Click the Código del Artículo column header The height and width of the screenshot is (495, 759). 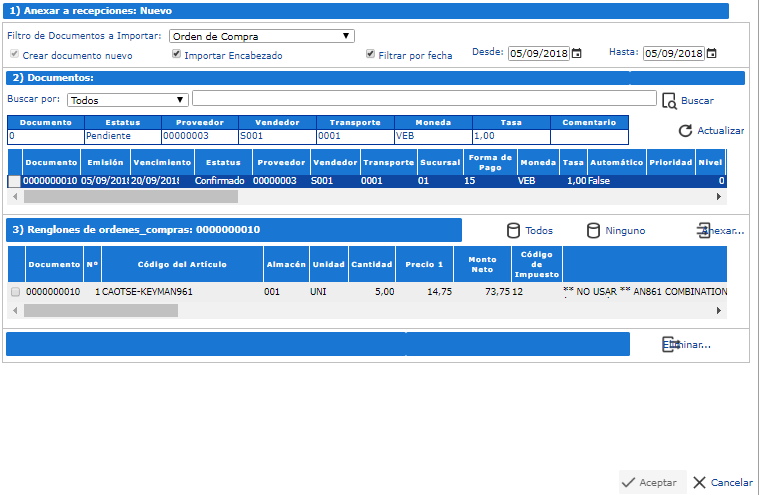(x=181, y=265)
